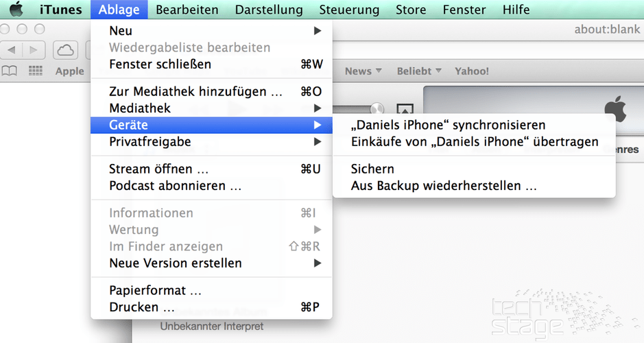Adjust the iTunes volume slider knob

(x=377, y=108)
